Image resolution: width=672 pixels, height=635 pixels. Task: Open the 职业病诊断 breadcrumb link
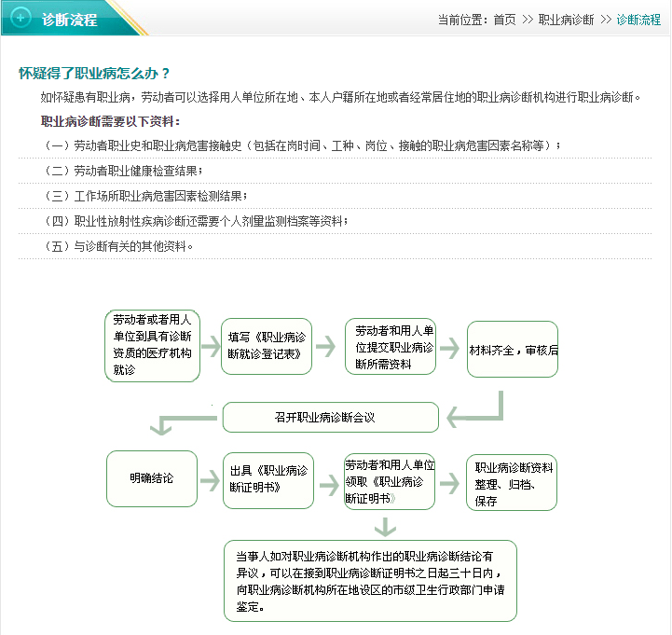566,20
